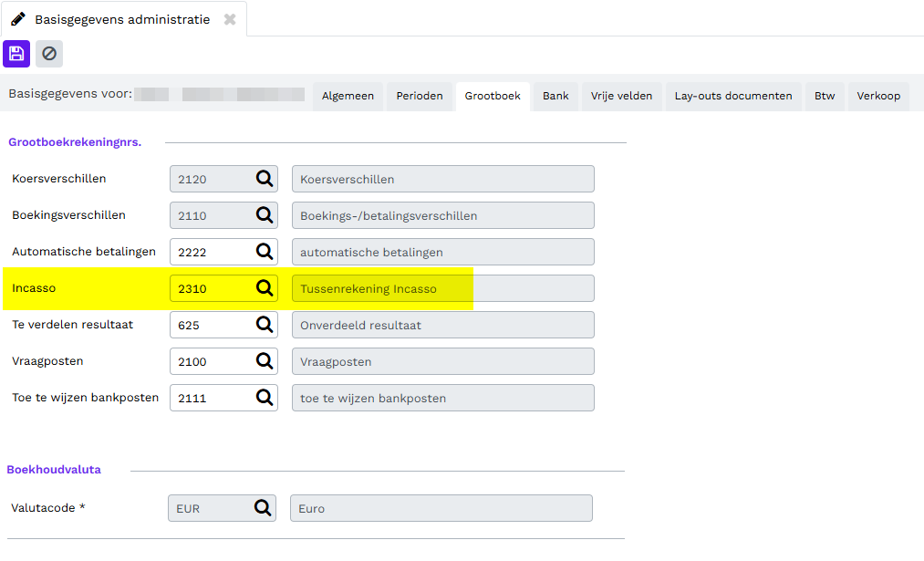Switch to the Btw tab

(x=825, y=96)
